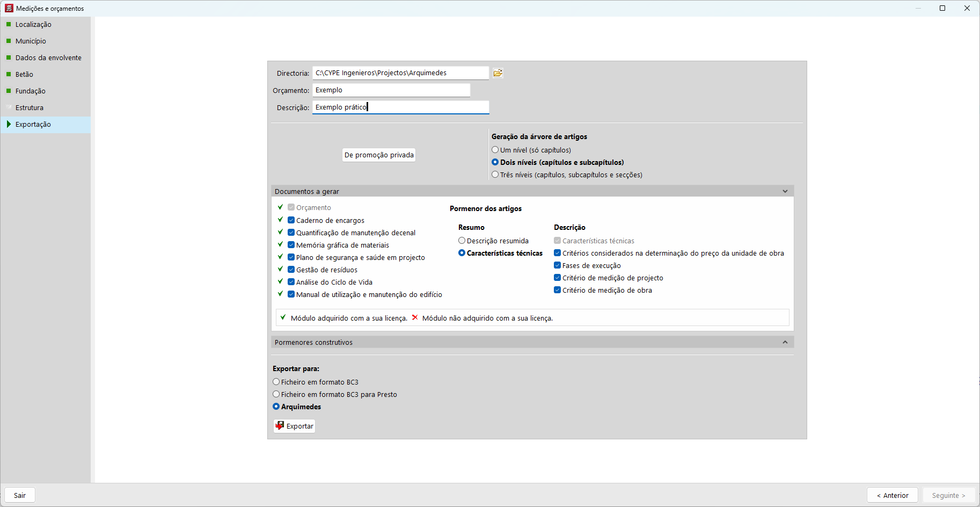This screenshot has height=507, width=980.
Task: Select Três níveis radio option
Action: tap(495, 175)
